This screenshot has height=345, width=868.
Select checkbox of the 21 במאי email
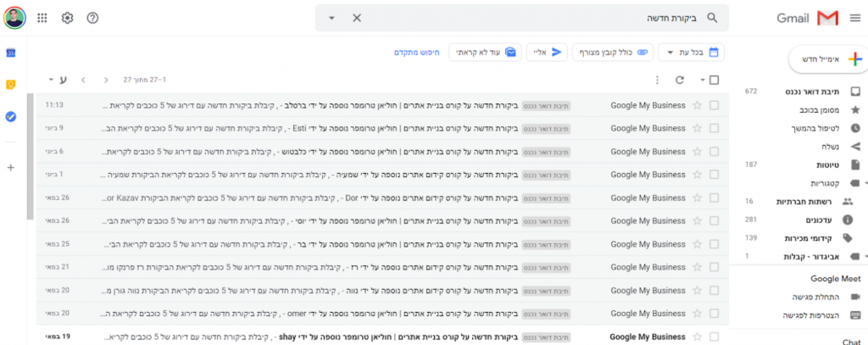pyautogui.click(x=714, y=267)
